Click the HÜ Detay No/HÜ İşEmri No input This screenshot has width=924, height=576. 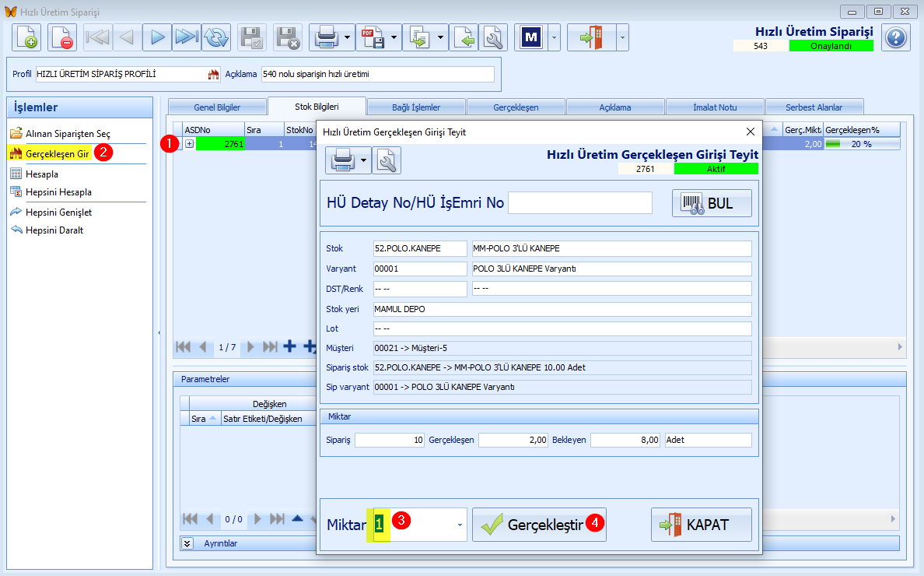[x=580, y=203]
